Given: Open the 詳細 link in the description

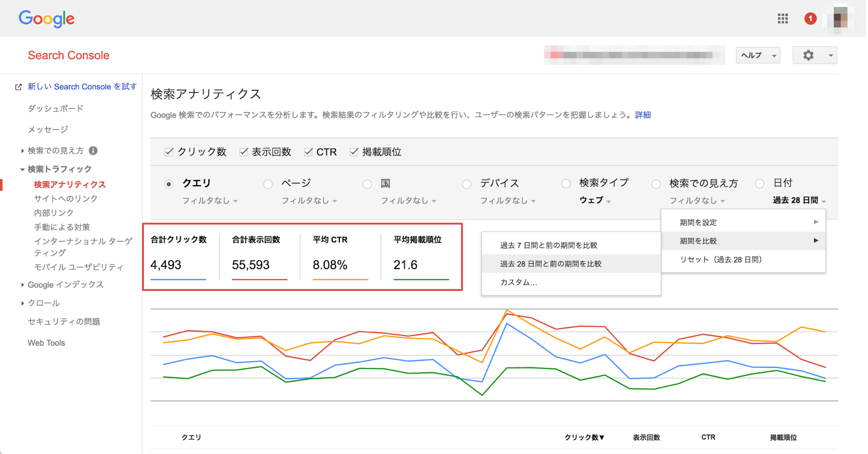Looking at the screenshot, I should click(643, 115).
